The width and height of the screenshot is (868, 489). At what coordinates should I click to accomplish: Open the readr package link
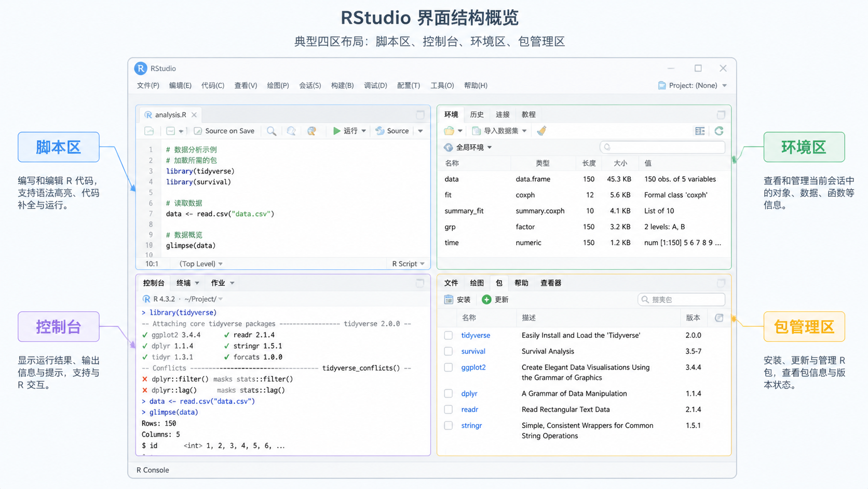pyautogui.click(x=470, y=409)
